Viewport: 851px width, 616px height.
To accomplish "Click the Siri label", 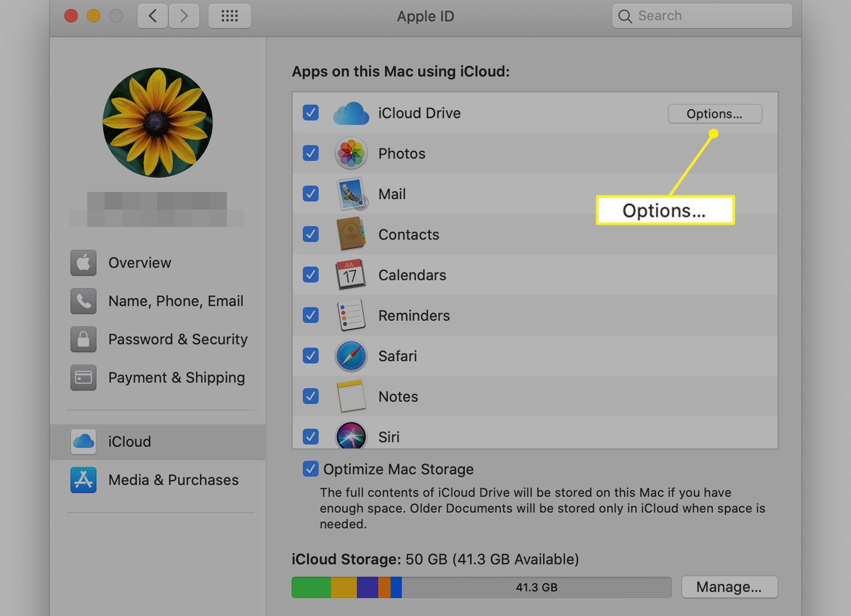I will [x=389, y=436].
